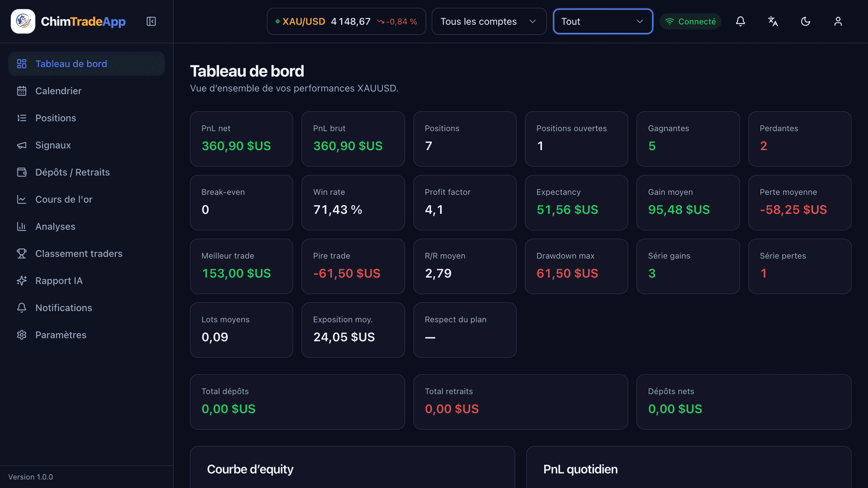Viewport: 868px width, 488px height.
Task: Click the Cours de l'or chart icon
Action: click(x=22, y=200)
